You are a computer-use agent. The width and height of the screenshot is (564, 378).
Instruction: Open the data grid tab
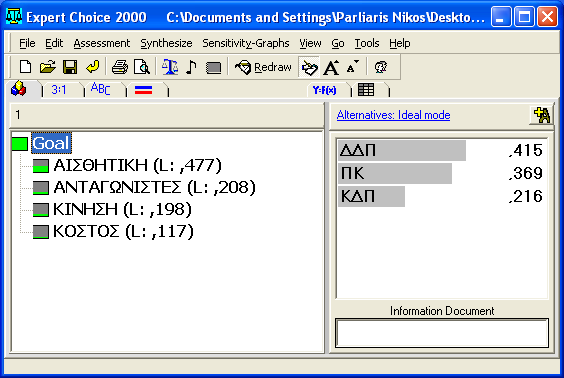[366, 90]
